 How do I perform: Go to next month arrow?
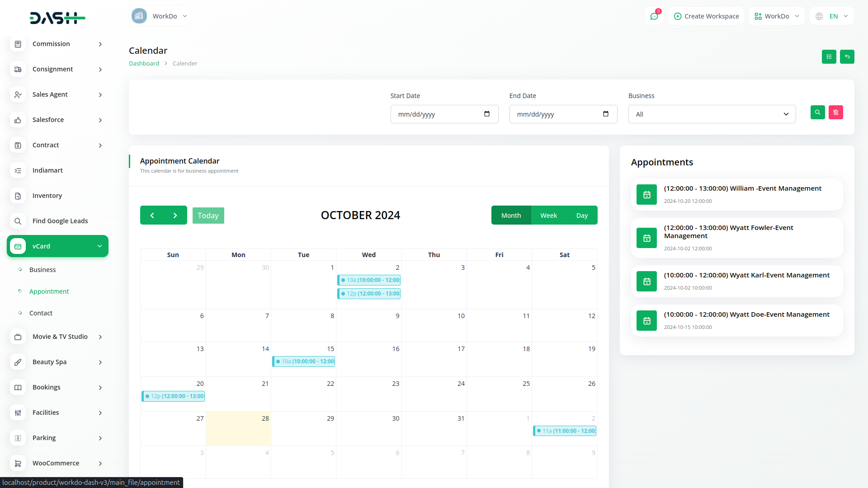click(x=175, y=216)
